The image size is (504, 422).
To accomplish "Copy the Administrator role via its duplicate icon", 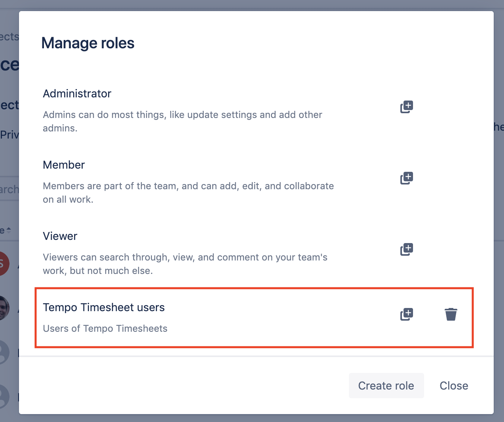I will tap(407, 107).
